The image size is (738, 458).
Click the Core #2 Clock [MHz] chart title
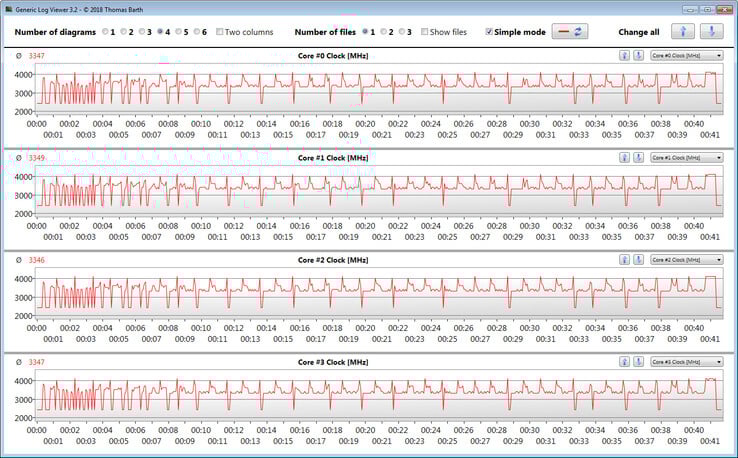(x=333, y=260)
